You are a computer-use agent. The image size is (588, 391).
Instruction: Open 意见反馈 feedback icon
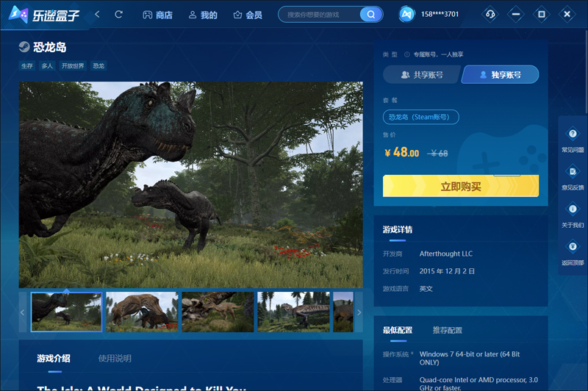(573, 171)
